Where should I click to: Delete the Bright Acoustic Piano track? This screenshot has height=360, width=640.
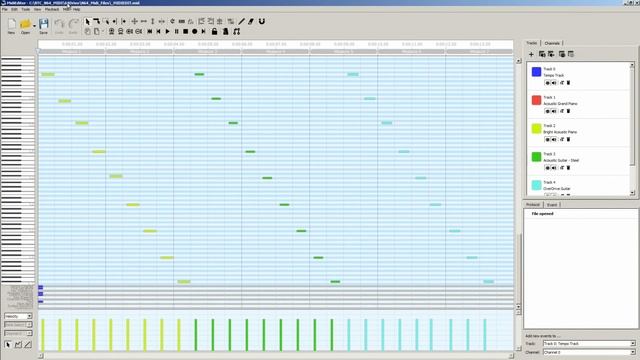coord(568,140)
